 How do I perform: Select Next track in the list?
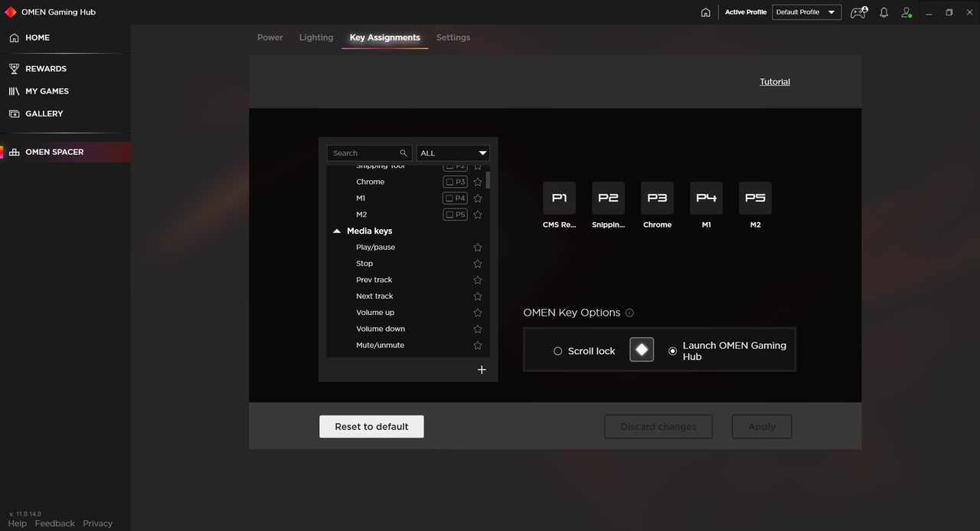(374, 297)
